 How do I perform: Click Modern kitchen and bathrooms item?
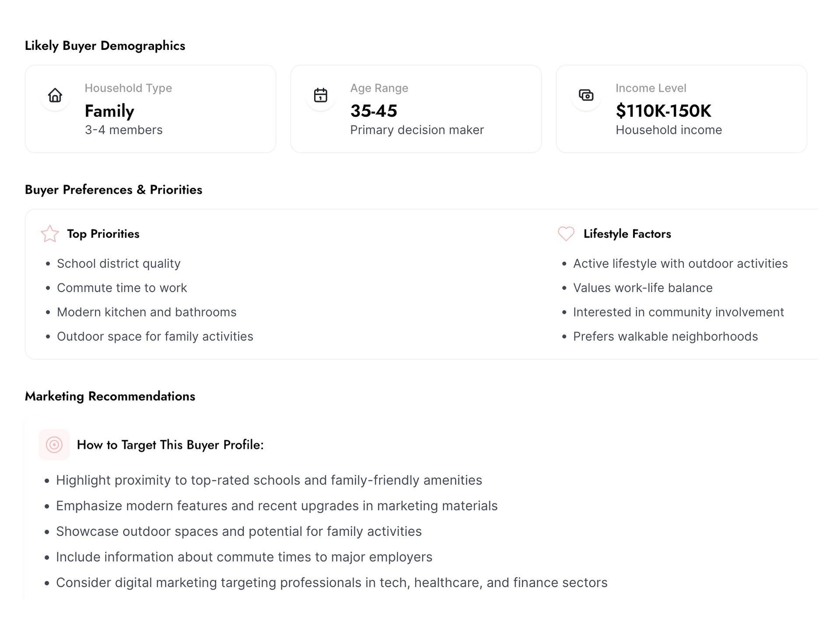point(147,312)
